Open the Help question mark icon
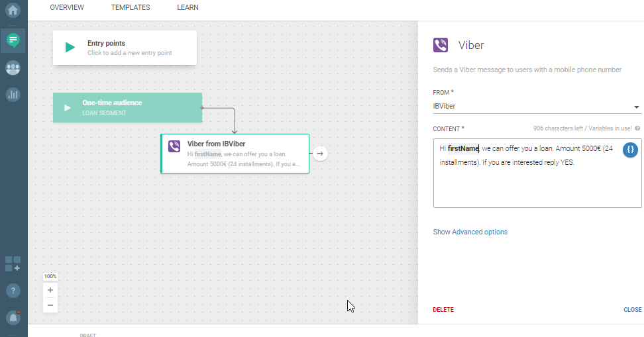 pos(13,291)
